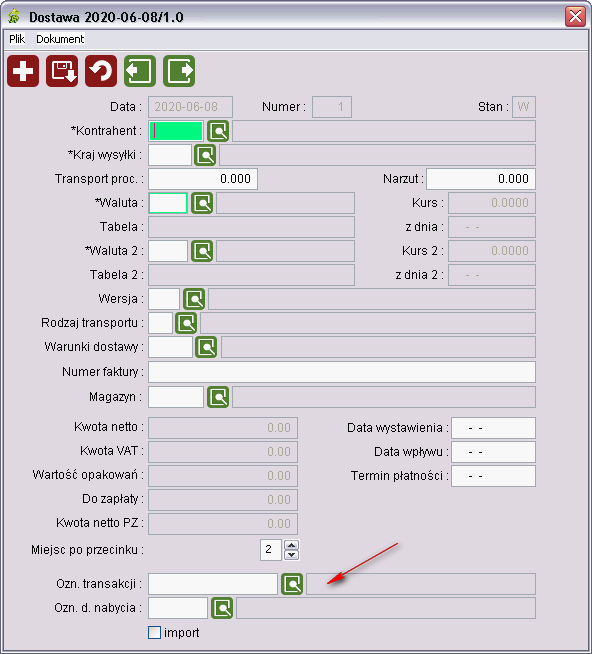Open the Kraj wysyłki lookup icon
The height and width of the screenshot is (654, 592).
pos(205,155)
